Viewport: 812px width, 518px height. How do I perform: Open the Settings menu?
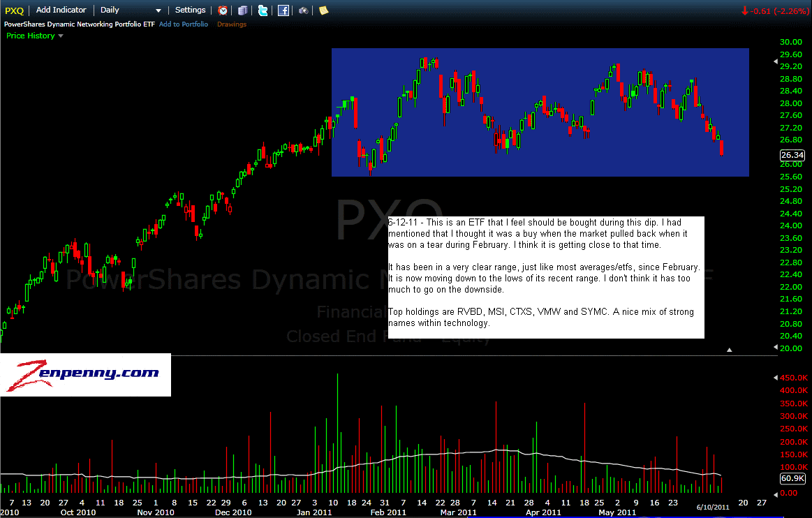coord(190,10)
